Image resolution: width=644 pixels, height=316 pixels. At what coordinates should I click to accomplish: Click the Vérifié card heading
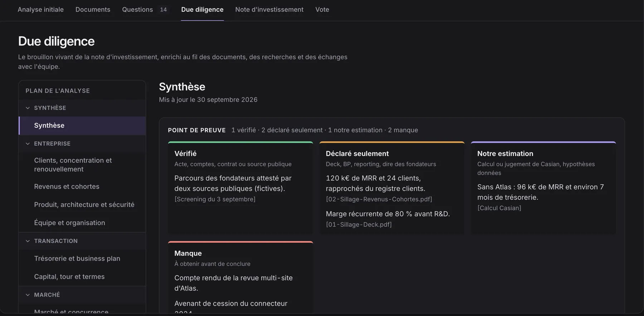(185, 154)
